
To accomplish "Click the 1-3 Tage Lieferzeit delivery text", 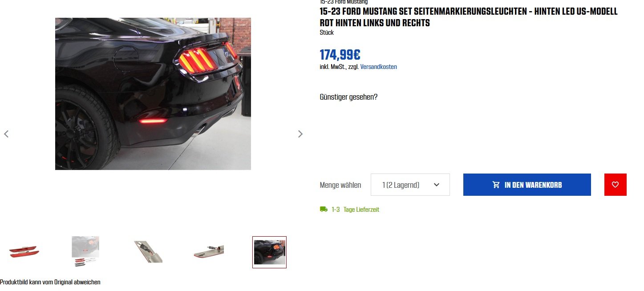I will pyautogui.click(x=355, y=210).
